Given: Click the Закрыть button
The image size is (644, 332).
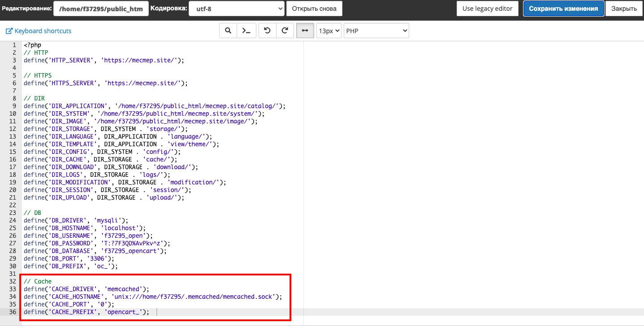Looking at the screenshot, I should (x=624, y=9).
